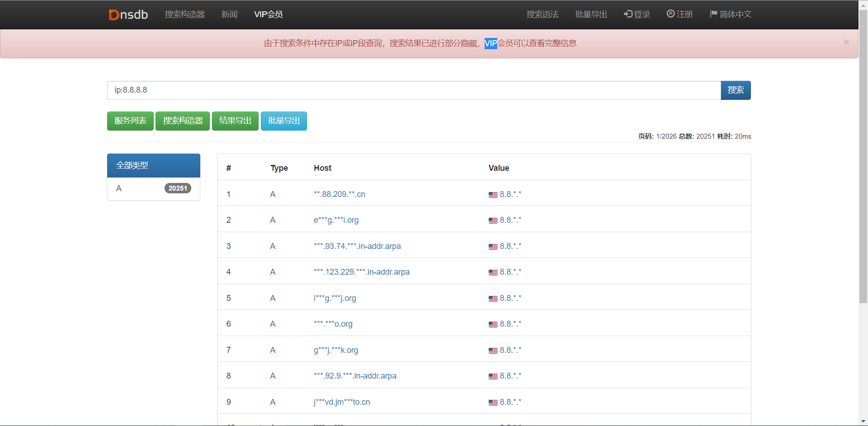Open 搜索语法 help page

pyautogui.click(x=542, y=14)
